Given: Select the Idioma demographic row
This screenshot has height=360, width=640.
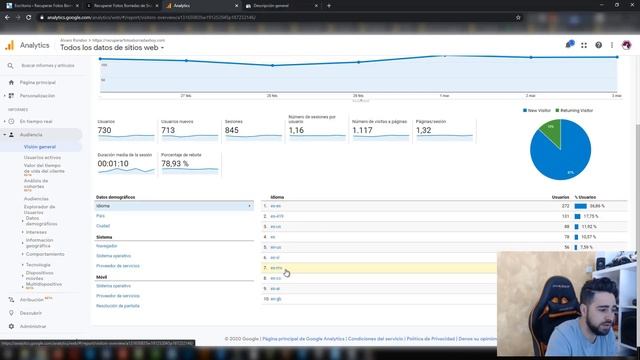Looking at the screenshot, I should 174,206.
